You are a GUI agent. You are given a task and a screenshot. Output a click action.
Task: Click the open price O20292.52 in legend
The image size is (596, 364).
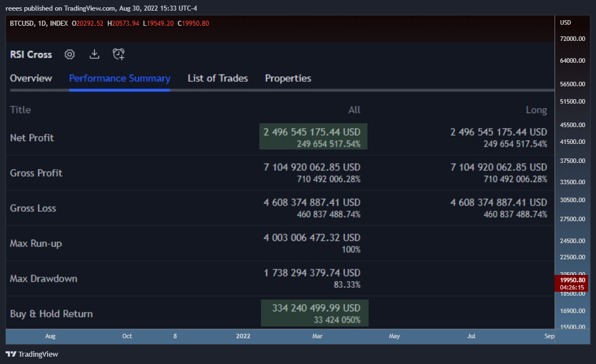(x=87, y=23)
